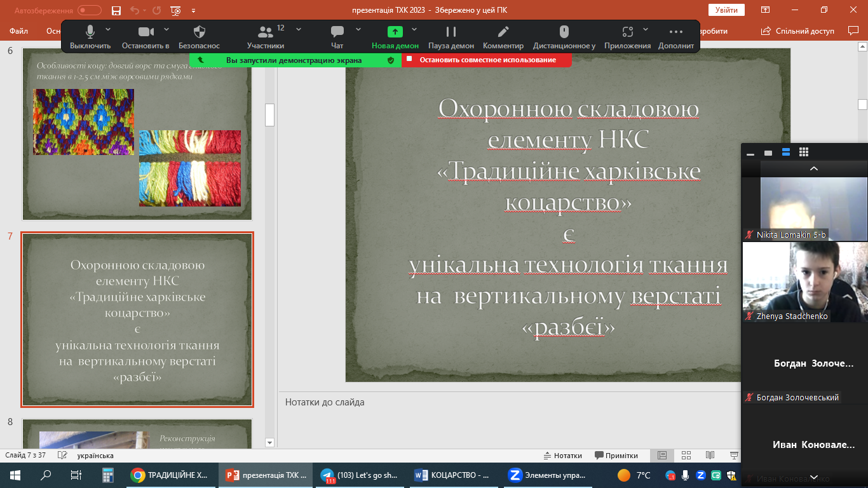Start a new screen share demonstration

coord(395,37)
